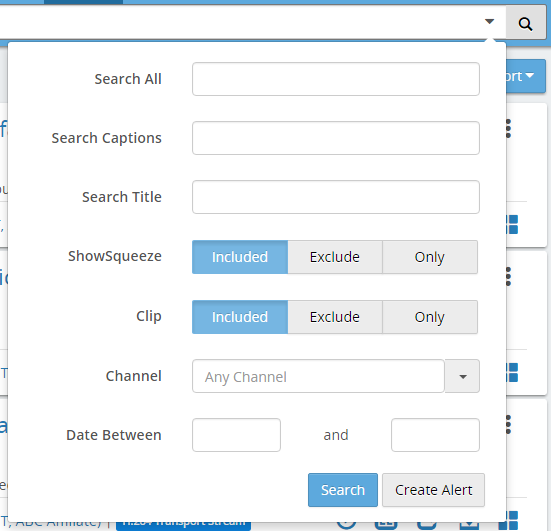The width and height of the screenshot is (551, 531).
Task: Open the three-dot menu on first result
Action: pyautogui.click(x=508, y=128)
